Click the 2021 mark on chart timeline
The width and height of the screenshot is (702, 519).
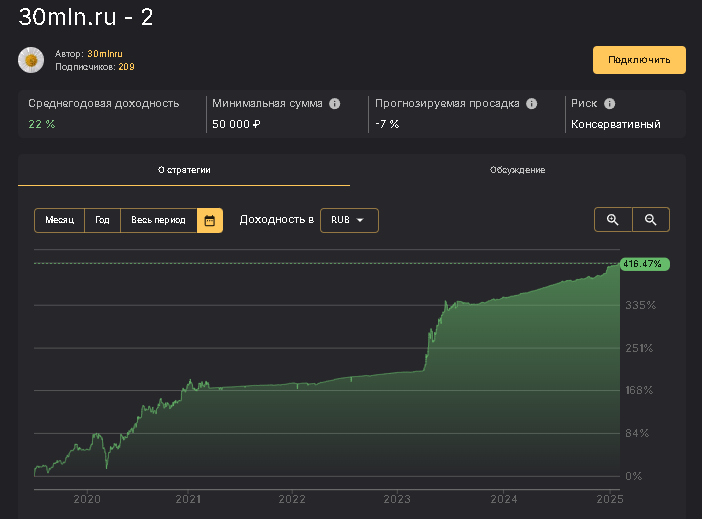click(x=189, y=499)
